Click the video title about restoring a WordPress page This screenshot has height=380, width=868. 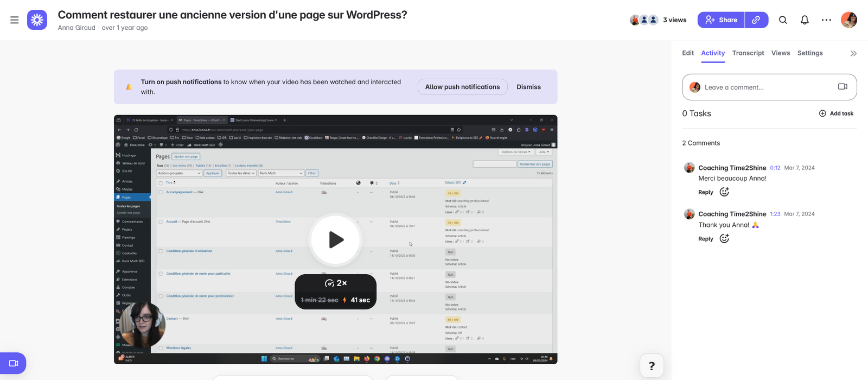pos(233,15)
